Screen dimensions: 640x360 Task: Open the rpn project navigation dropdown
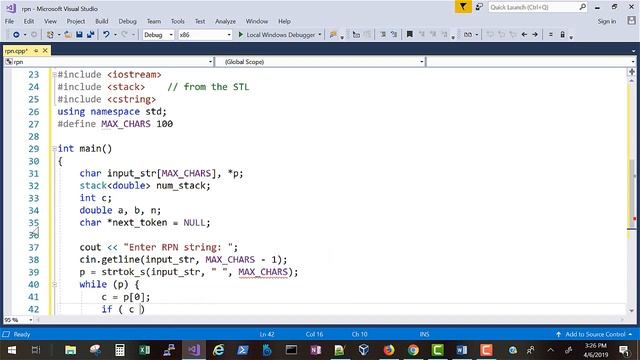tap(109, 62)
